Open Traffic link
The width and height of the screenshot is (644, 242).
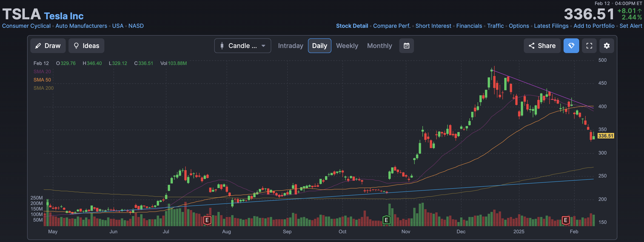coord(496,26)
